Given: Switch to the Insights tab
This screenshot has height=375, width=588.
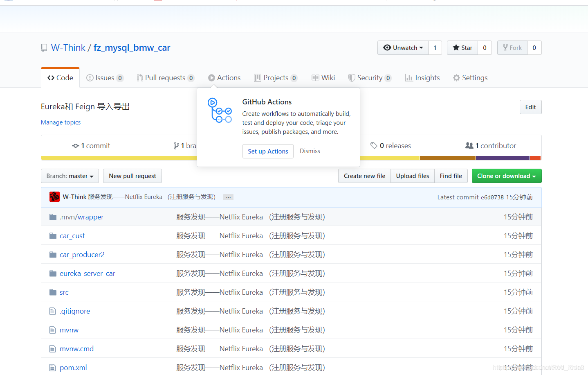Looking at the screenshot, I should tap(422, 78).
